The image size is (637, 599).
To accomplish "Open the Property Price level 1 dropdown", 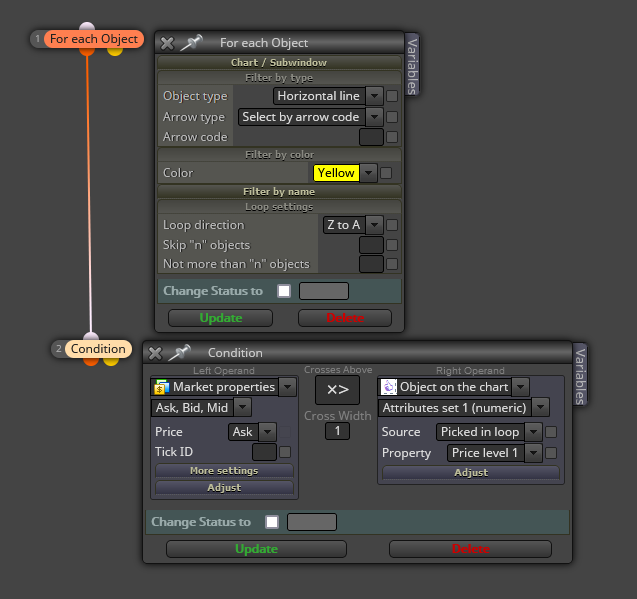I will coord(533,453).
